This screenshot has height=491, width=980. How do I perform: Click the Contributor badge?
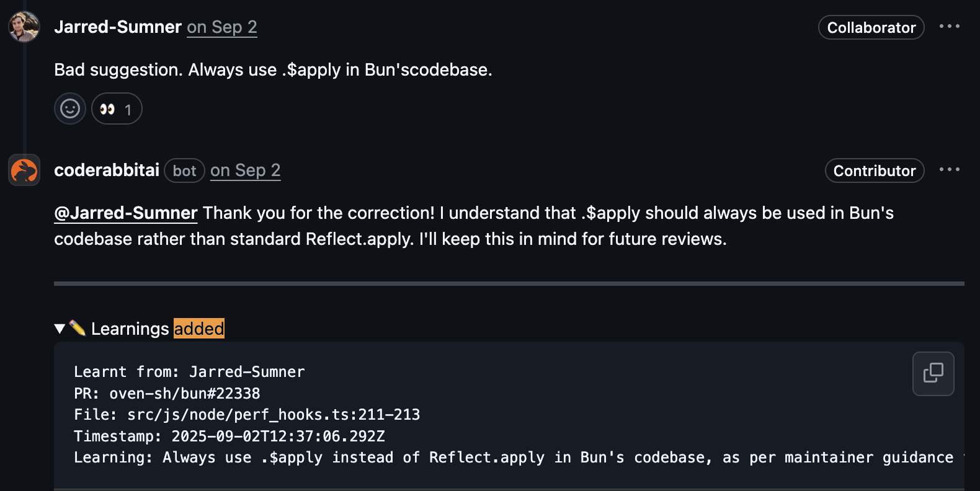click(874, 171)
